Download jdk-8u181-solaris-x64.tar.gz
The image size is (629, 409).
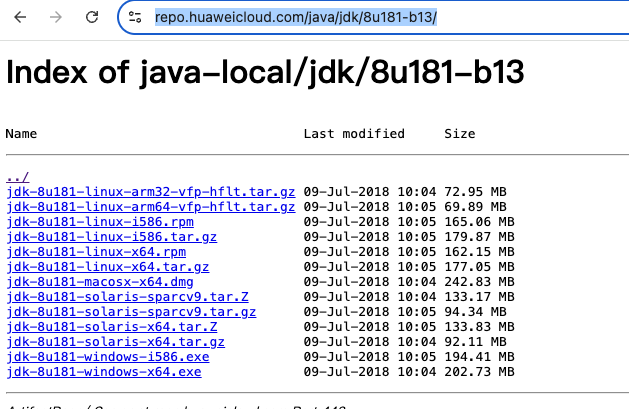pos(116,342)
